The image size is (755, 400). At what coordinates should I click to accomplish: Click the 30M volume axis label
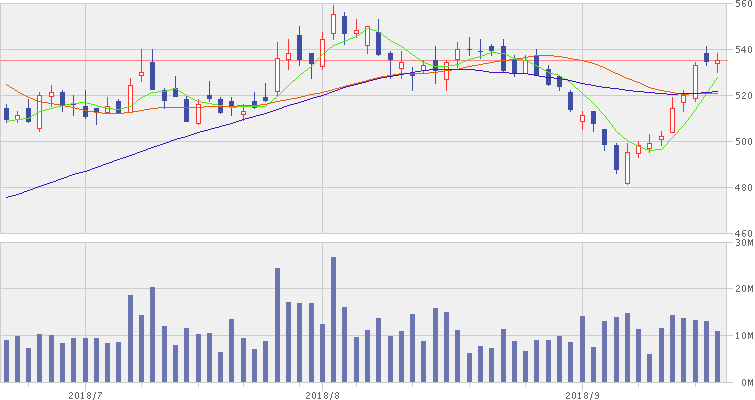click(x=743, y=243)
